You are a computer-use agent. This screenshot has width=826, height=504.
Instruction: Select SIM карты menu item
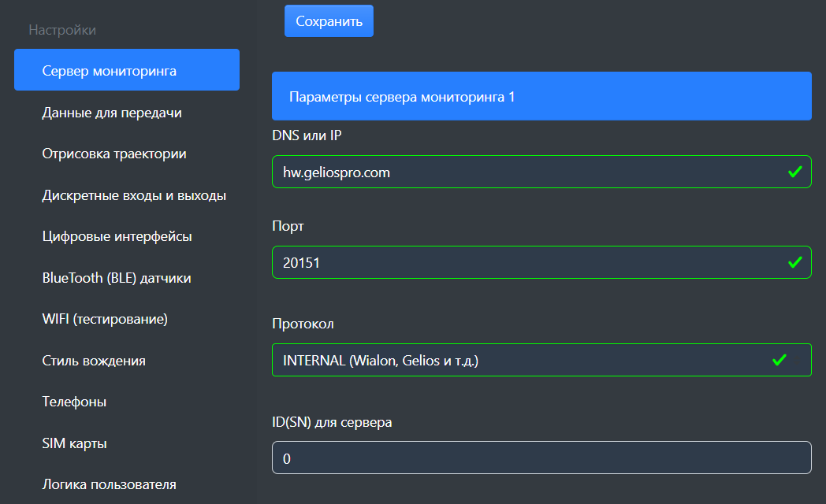(74, 443)
